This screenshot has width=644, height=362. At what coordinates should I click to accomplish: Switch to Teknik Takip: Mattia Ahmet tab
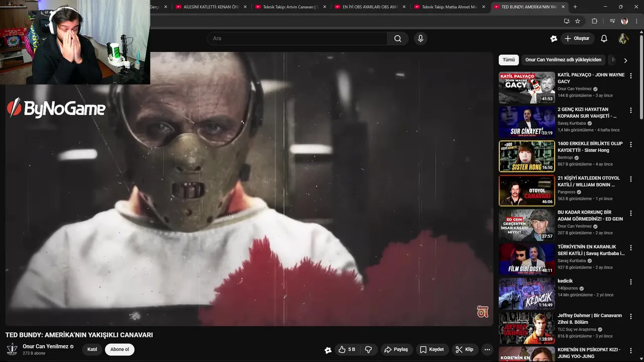[x=449, y=7]
